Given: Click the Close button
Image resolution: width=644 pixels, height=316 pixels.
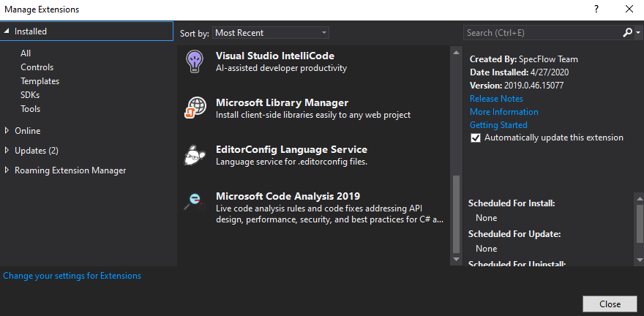Looking at the screenshot, I should [x=610, y=304].
